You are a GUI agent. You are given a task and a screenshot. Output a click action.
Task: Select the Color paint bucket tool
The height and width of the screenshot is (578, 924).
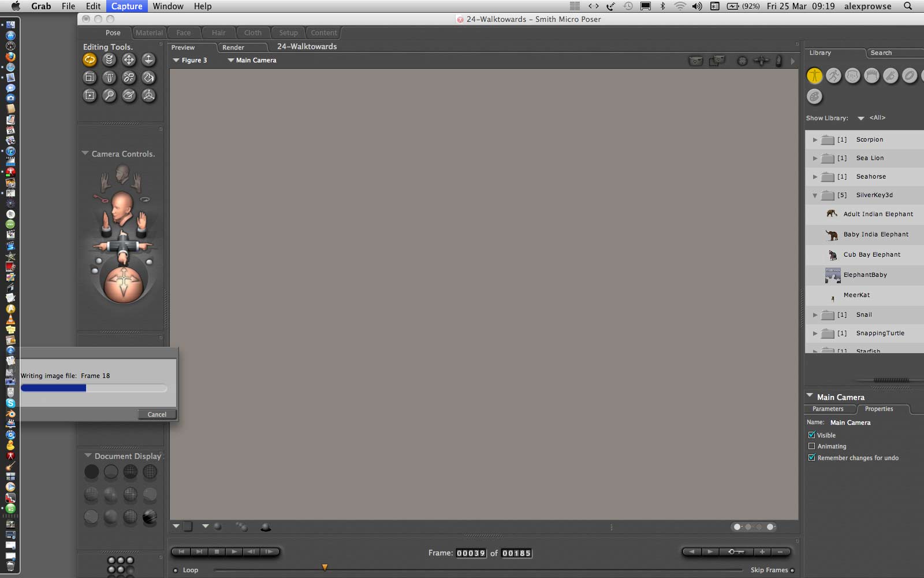[x=148, y=77]
